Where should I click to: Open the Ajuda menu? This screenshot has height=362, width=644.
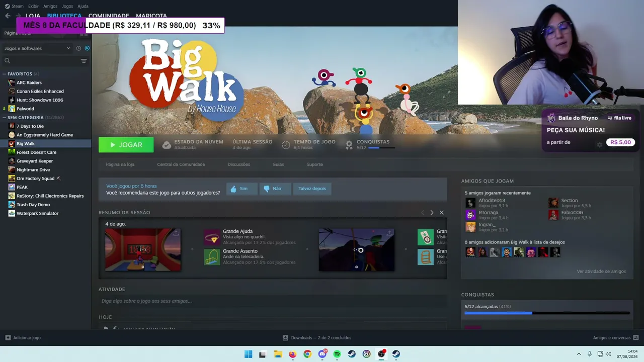(x=83, y=6)
